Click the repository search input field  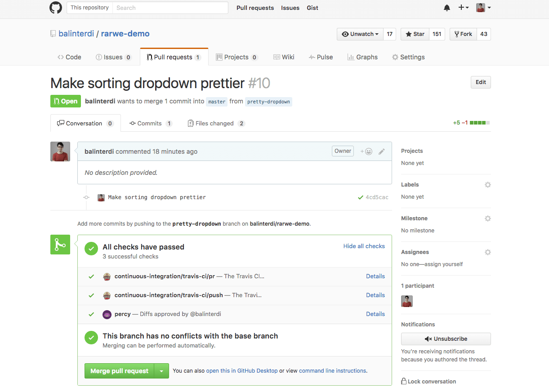pos(170,8)
